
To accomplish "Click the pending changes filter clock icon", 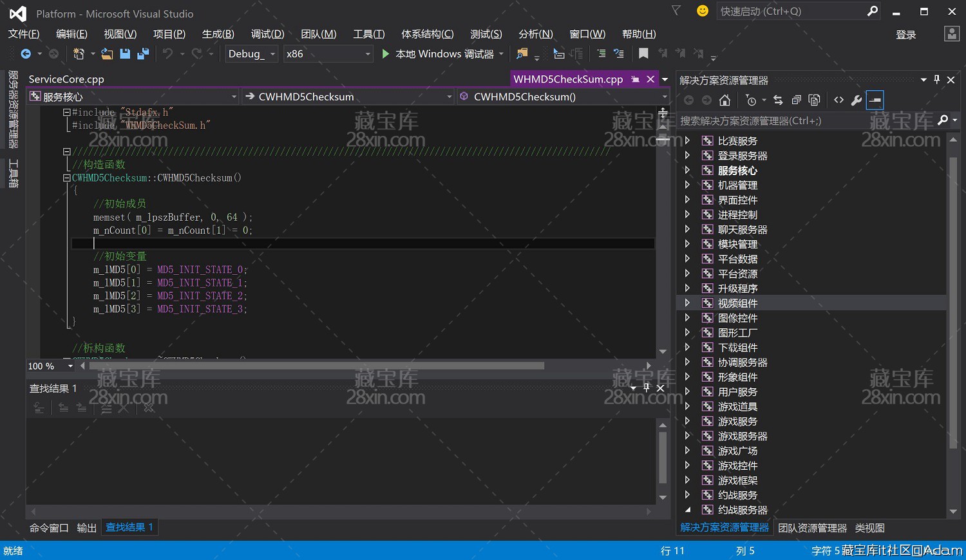I will 751,100.
